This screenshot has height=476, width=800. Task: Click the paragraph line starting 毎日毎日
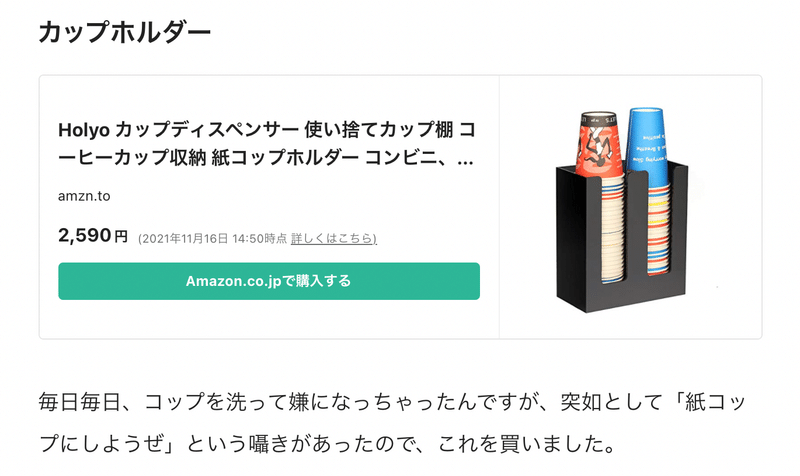(393, 403)
